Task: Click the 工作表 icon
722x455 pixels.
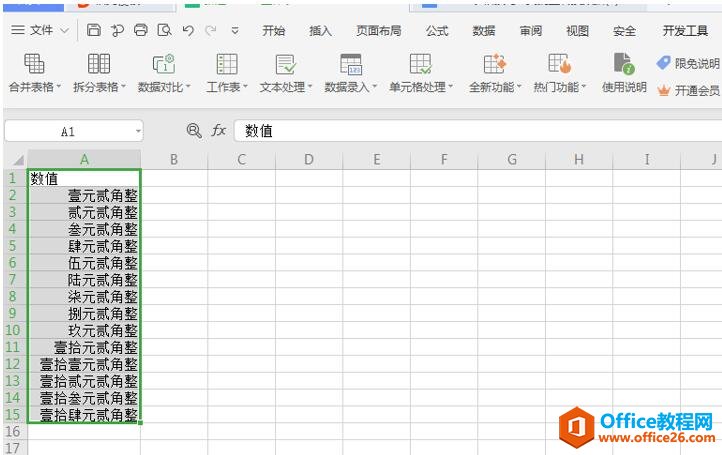Action: point(227,64)
